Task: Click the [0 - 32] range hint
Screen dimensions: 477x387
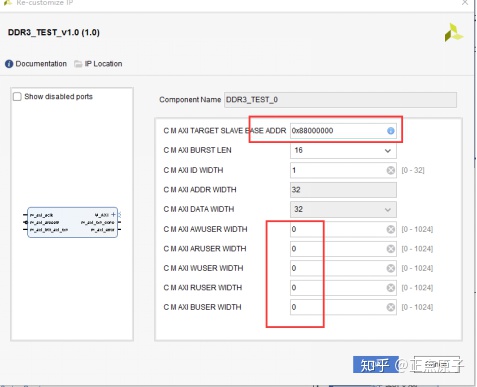Action: point(413,170)
